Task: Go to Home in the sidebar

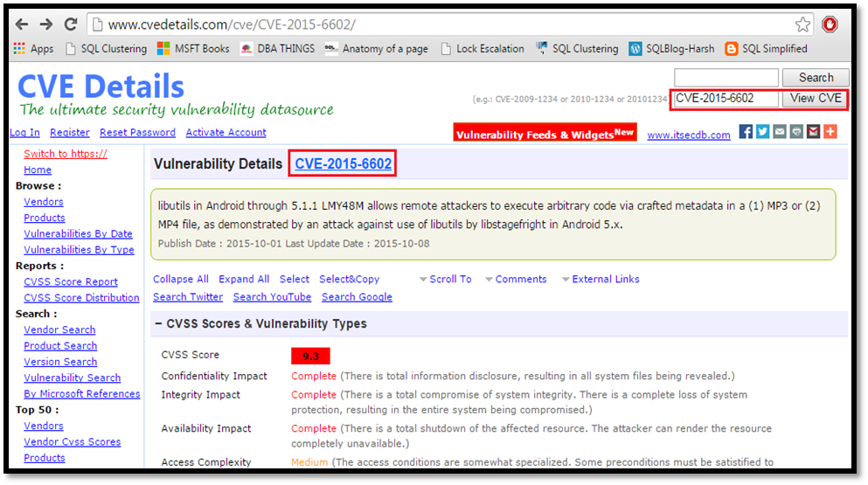Action: (38, 170)
